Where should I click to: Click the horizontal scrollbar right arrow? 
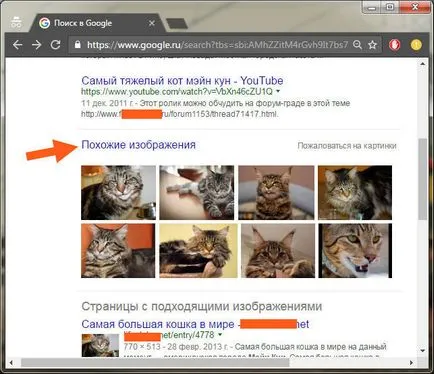(x=411, y=362)
